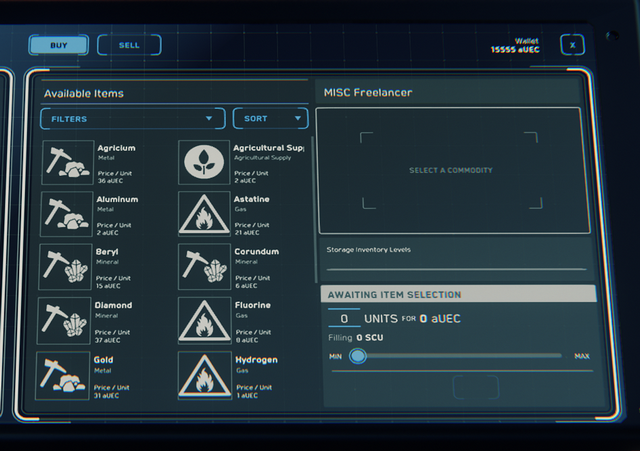Click the Agricultural Supply item name
The width and height of the screenshot is (640, 451).
pos(269,148)
